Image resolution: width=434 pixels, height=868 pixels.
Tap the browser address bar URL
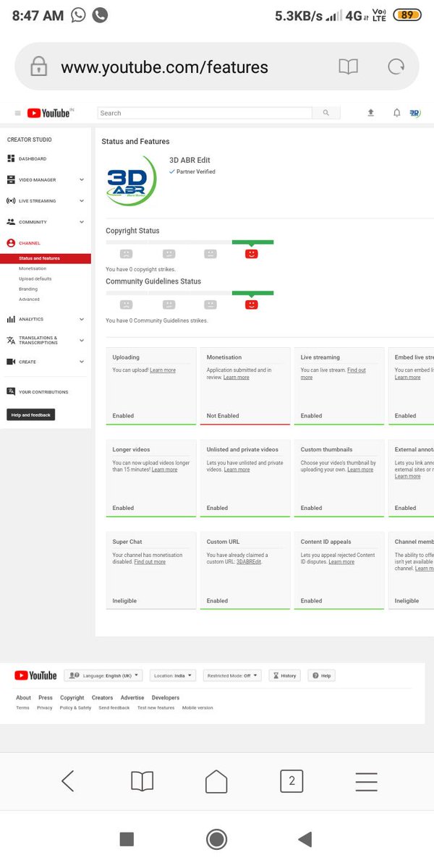pos(165,67)
